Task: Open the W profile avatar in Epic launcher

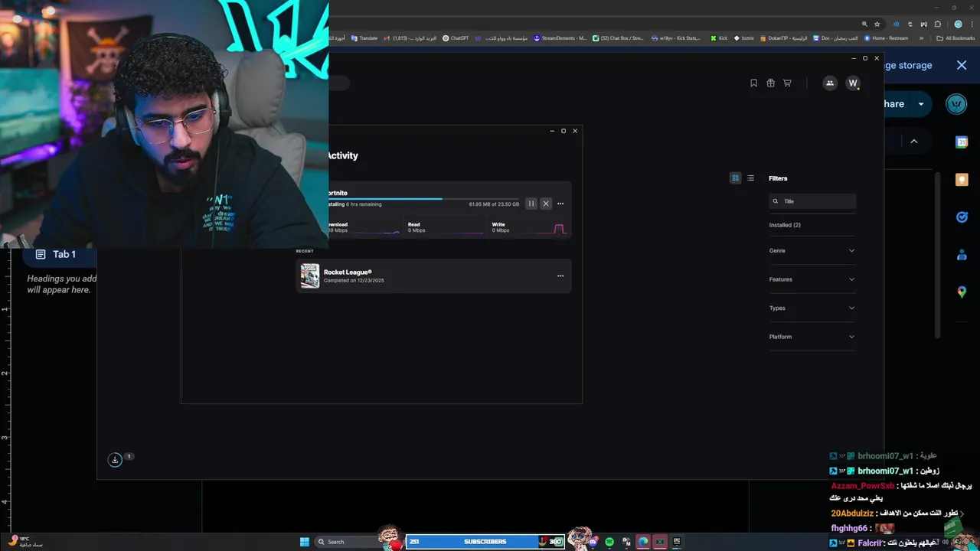Action: [x=853, y=83]
